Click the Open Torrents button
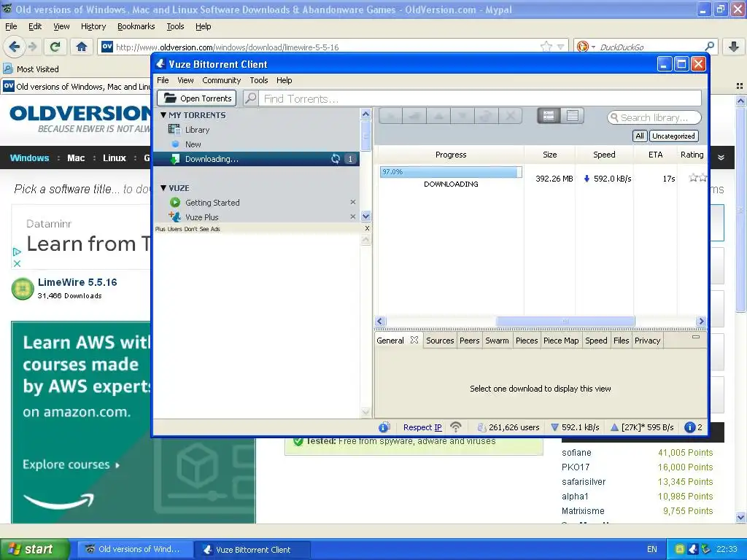This screenshot has height=560, width=747. (x=197, y=98)
